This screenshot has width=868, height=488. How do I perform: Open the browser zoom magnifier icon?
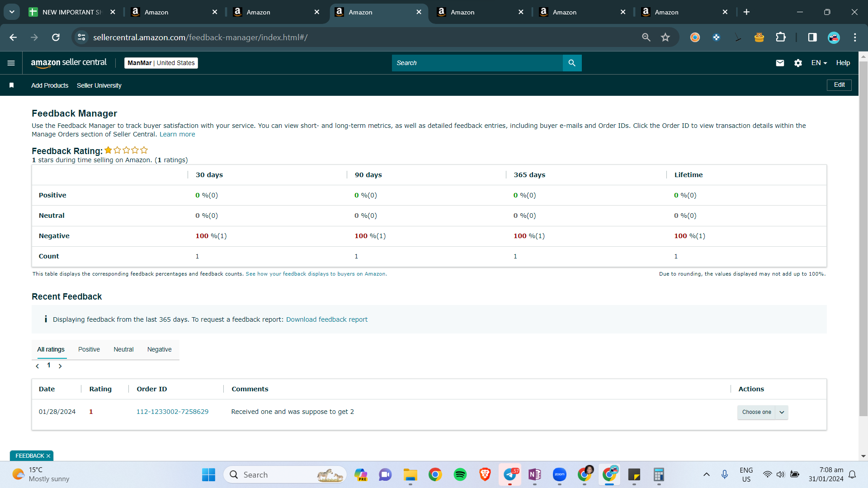click(x=646, y=38)
